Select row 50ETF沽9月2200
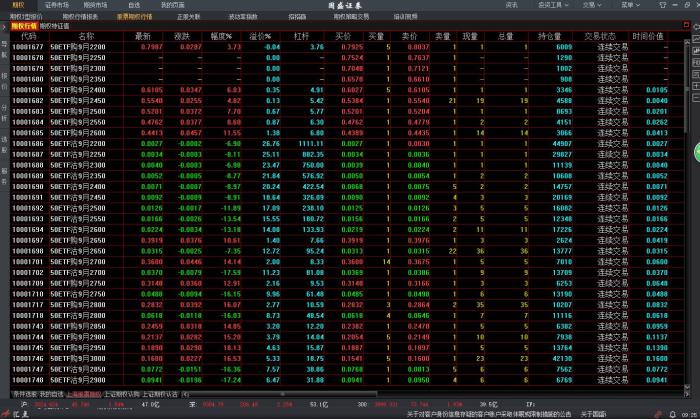The image size is (700, 419). pos(346,144)
